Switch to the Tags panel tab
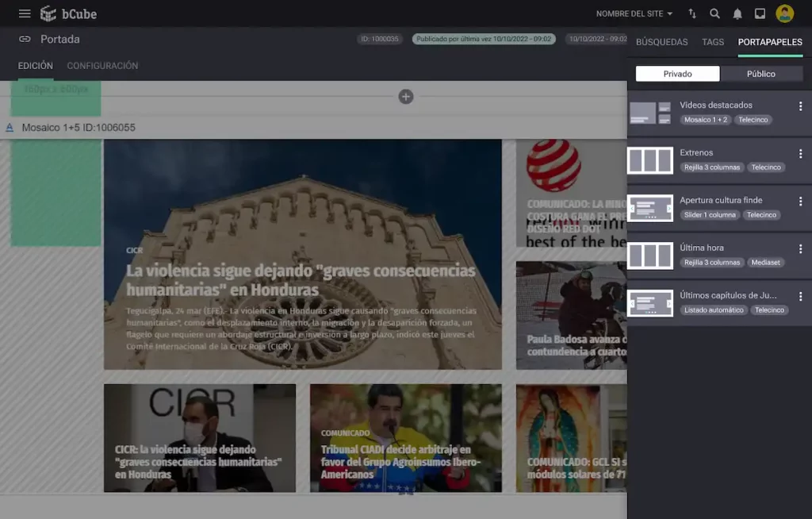This screenshot has height=519, width=812. tap(713, 42)
